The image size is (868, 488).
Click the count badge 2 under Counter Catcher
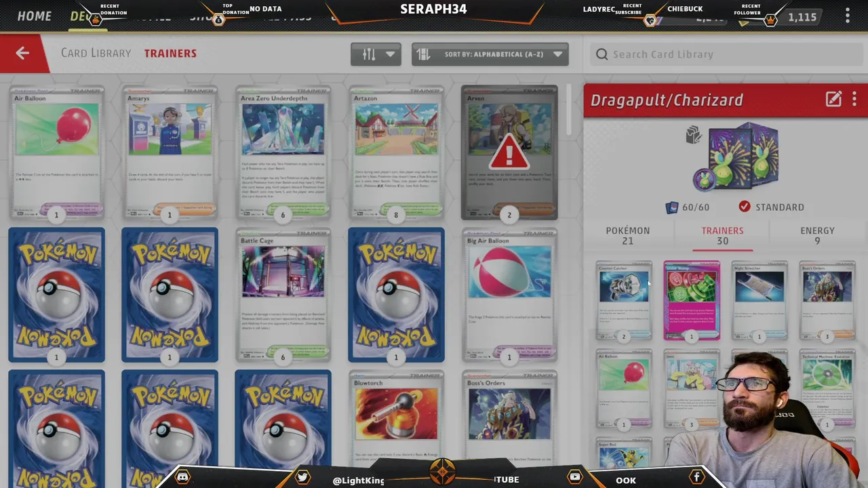(x=624, y=337)
